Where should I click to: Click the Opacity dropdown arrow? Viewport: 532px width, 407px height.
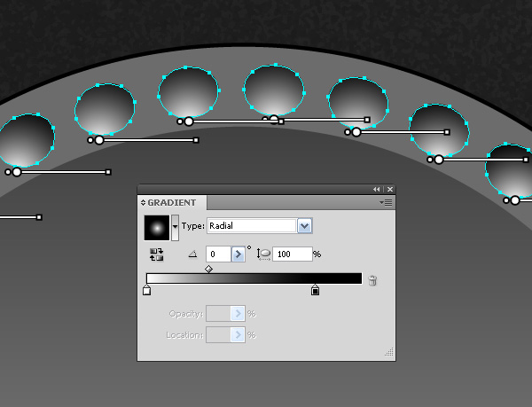(x=239, y=314)
